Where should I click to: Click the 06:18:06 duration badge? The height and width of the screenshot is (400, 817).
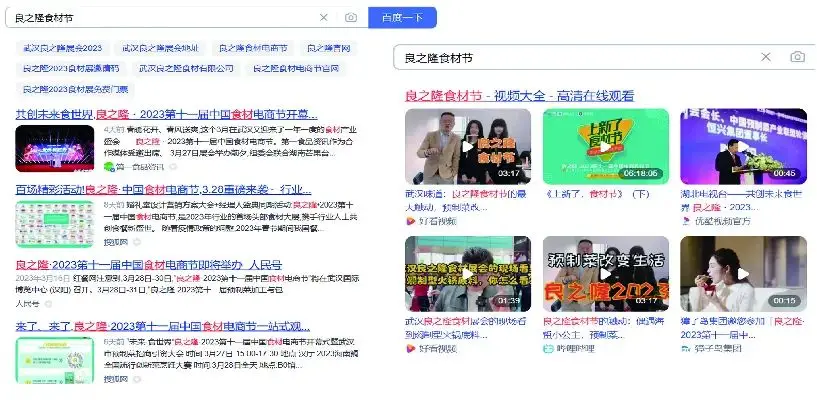coord(640,173)
